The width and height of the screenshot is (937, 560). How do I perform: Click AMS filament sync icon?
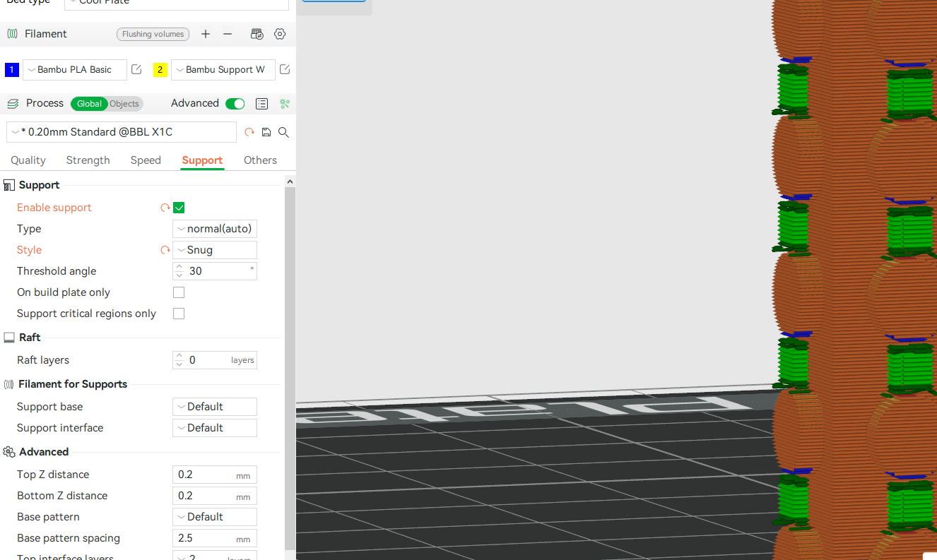(257, 34)
